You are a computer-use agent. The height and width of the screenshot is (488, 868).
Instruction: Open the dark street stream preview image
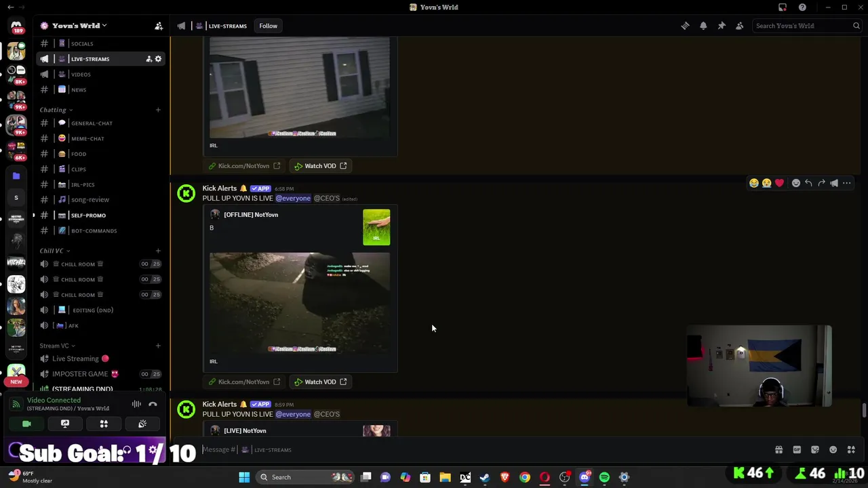tap(300, 303)
